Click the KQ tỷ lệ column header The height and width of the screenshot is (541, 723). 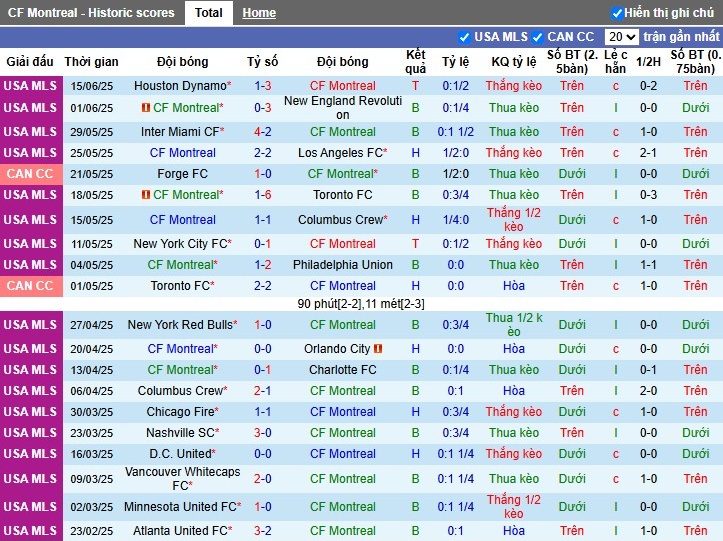(x=514, y=62)
